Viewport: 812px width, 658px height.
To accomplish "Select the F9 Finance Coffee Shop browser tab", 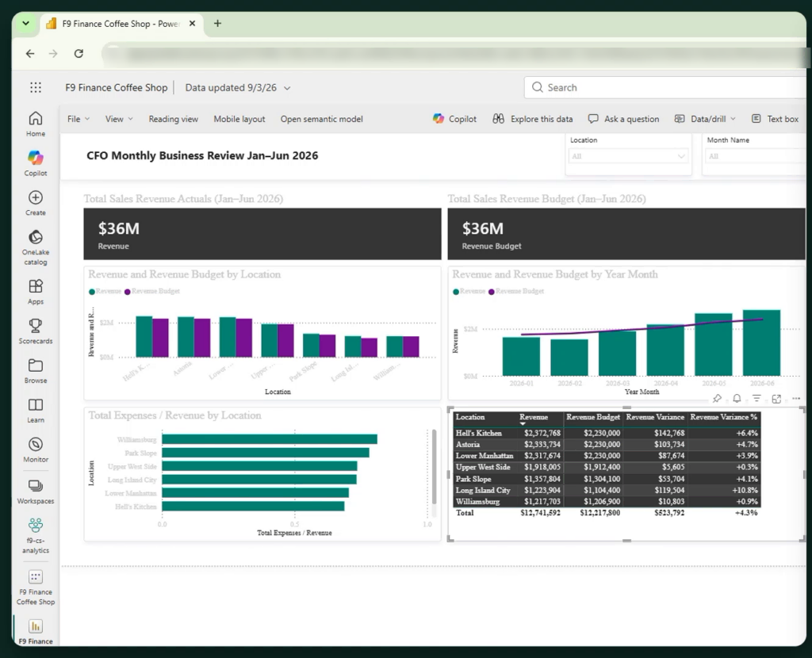I will point(121,24).
